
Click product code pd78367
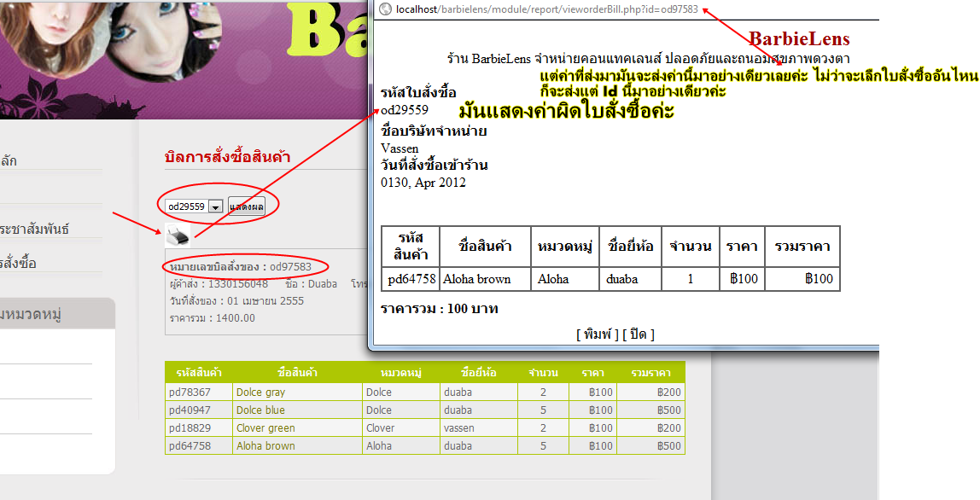pyautogui.click(x=190, y=392)
